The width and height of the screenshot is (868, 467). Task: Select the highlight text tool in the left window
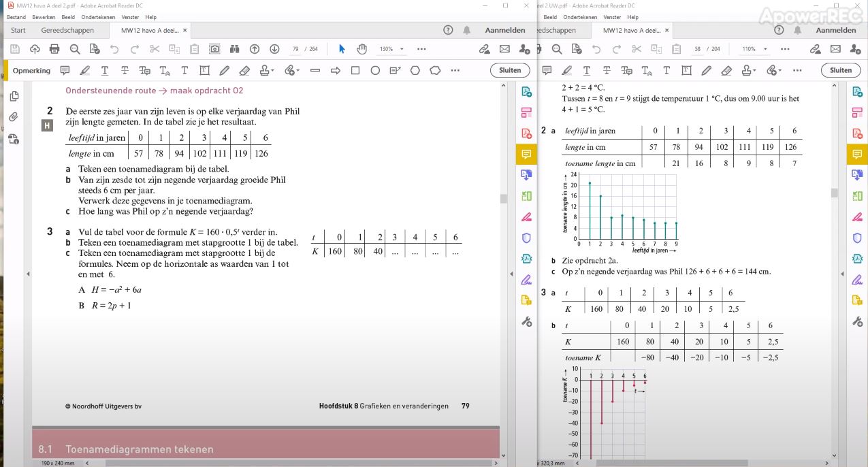(84, 70)
